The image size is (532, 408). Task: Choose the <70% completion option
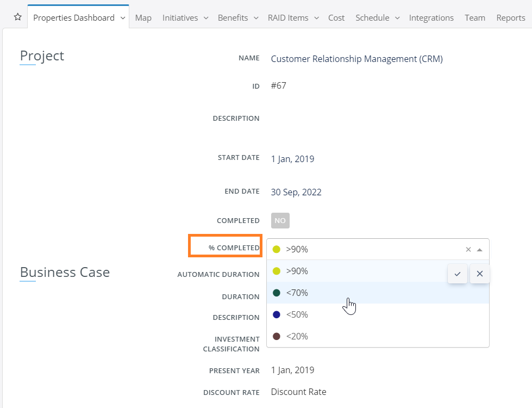coord(297,293)
